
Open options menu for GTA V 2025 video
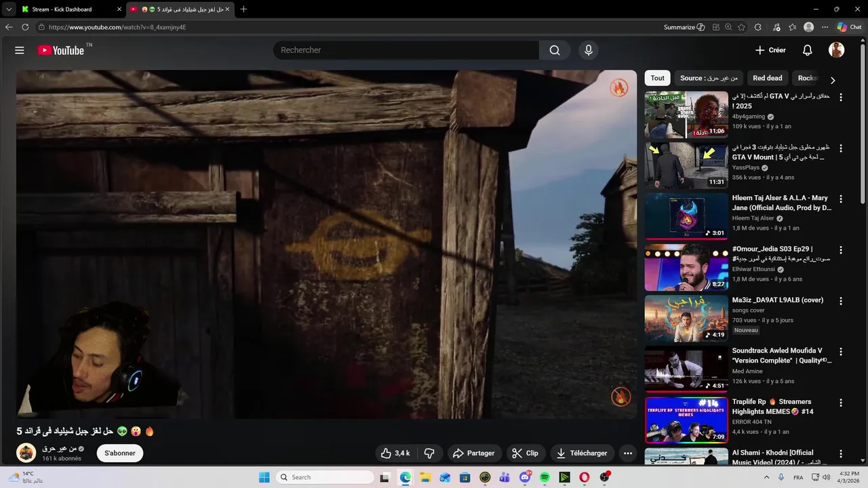coord(841,98)
